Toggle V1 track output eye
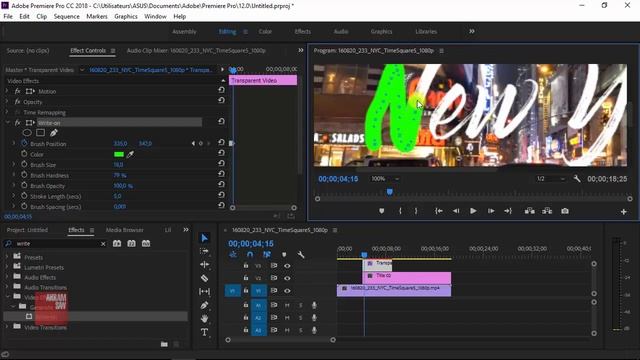The height and width of the screenshot is (360, 640). [287, 291]
